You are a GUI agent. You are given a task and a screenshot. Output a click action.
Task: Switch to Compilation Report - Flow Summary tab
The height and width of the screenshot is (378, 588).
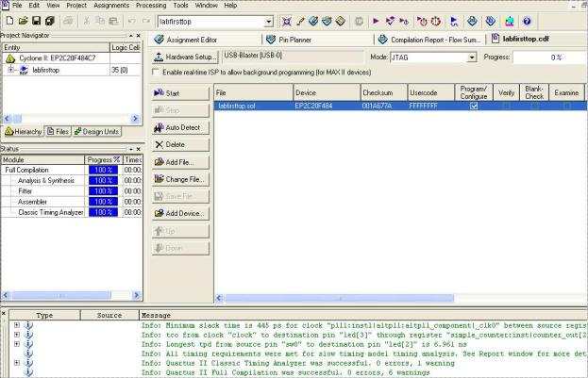[429, 40]
